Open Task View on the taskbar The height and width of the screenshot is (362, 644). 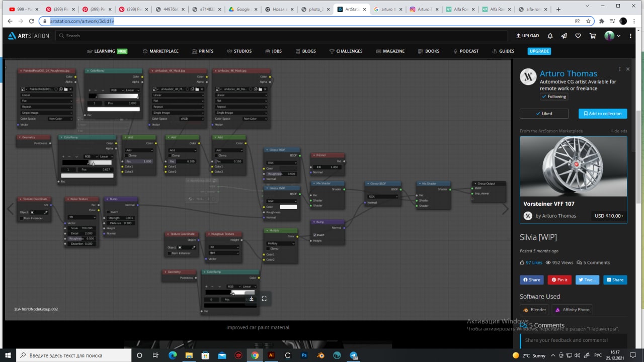click(155, 355)
